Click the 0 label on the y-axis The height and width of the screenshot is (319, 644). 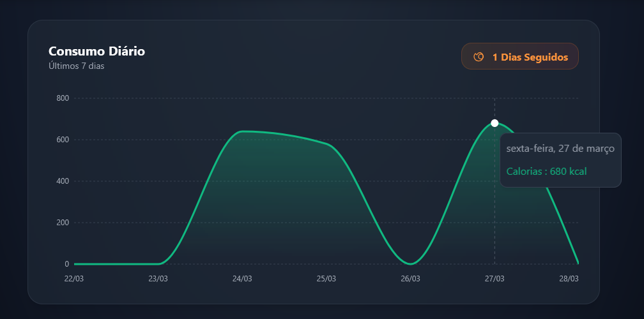coord(66,264)
